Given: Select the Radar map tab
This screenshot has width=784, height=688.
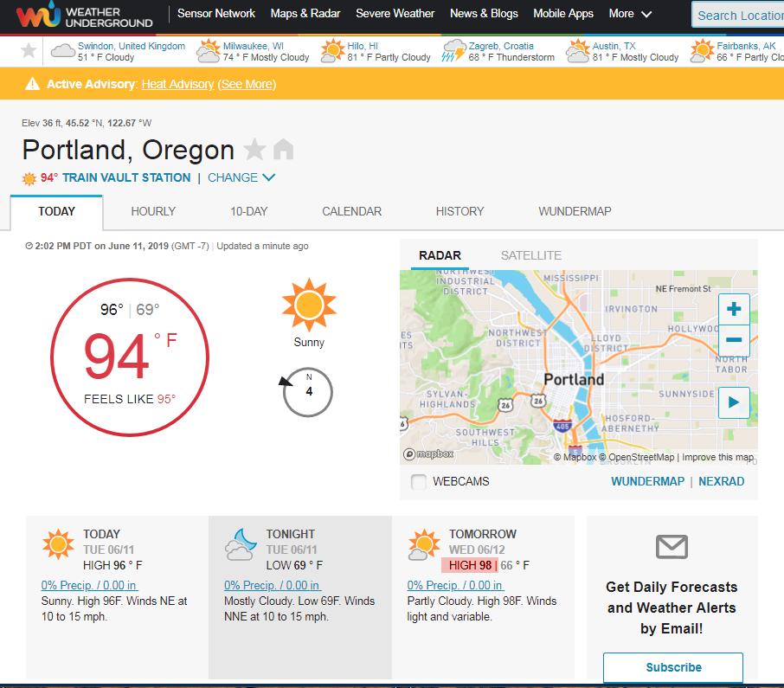Looking at the screenshot, I should pyautogui.click(x=440, y=255).
